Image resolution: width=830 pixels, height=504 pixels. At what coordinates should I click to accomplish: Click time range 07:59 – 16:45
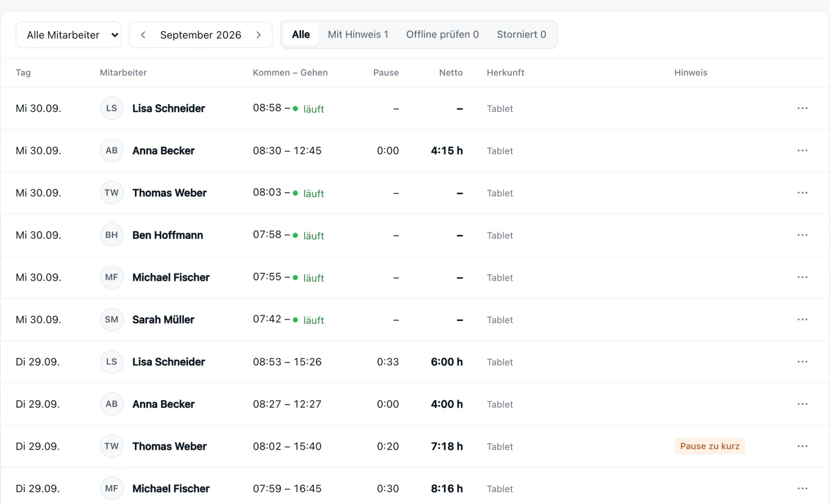coord(287,488)
